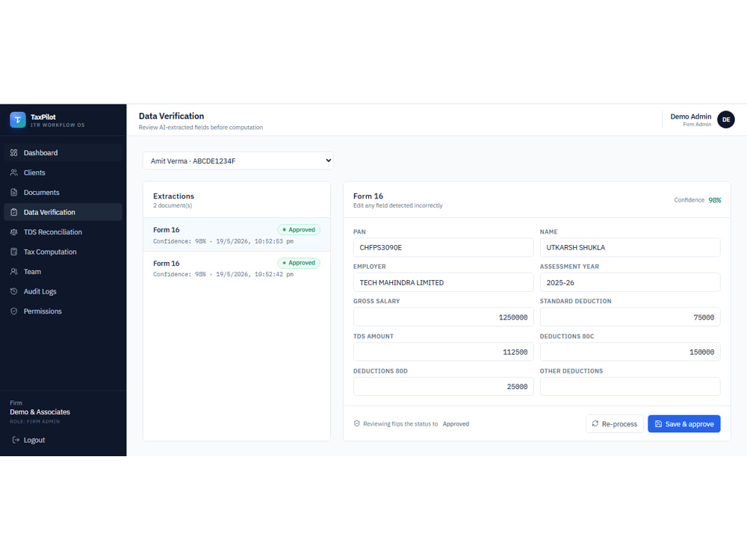Click the Tax Computation calculator icon

(13, 252)
